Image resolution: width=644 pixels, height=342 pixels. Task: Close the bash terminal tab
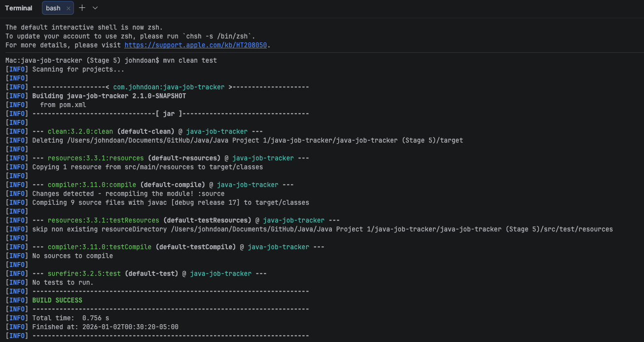pyautogui.click(x=68, y=8)
